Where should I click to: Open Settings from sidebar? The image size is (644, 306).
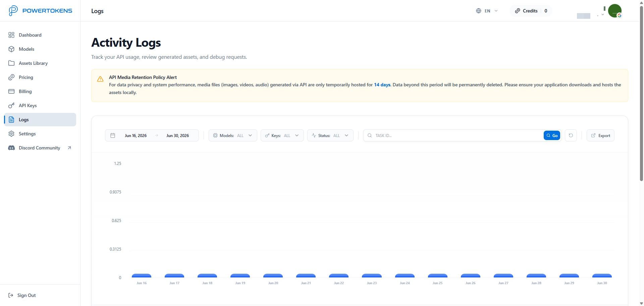(x=40, y=134)
